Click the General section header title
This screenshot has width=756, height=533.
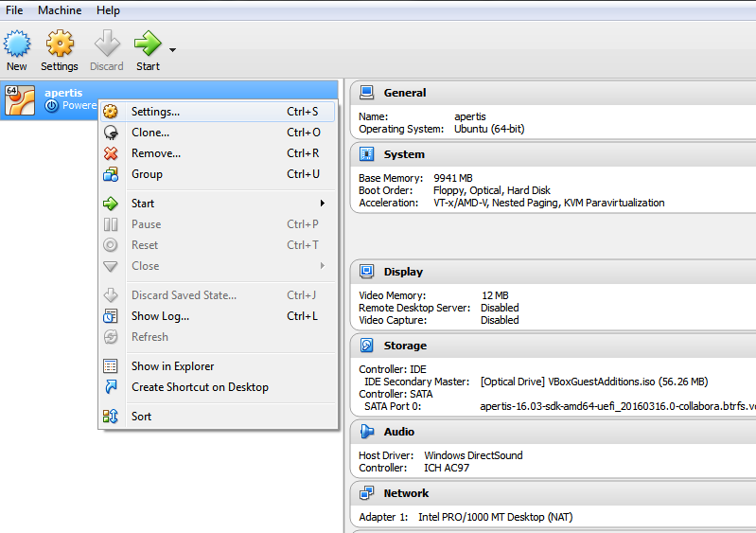click(x=405, y=93)
